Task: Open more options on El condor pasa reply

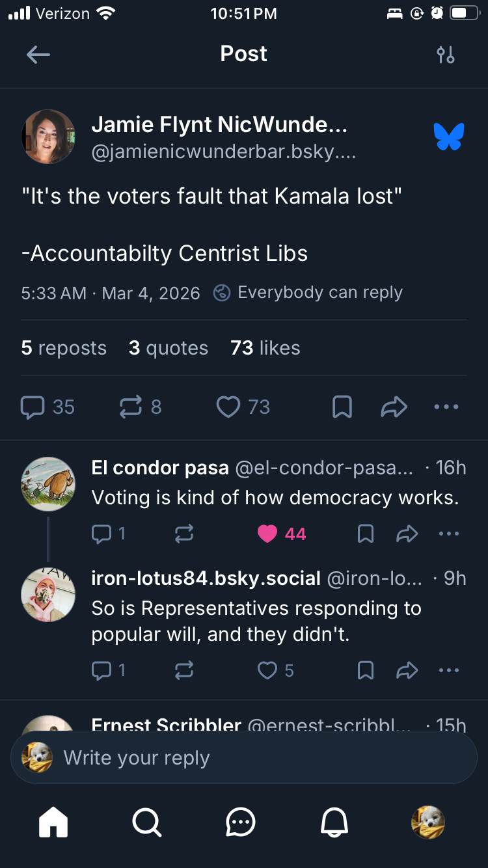Action: pos(449,534)
